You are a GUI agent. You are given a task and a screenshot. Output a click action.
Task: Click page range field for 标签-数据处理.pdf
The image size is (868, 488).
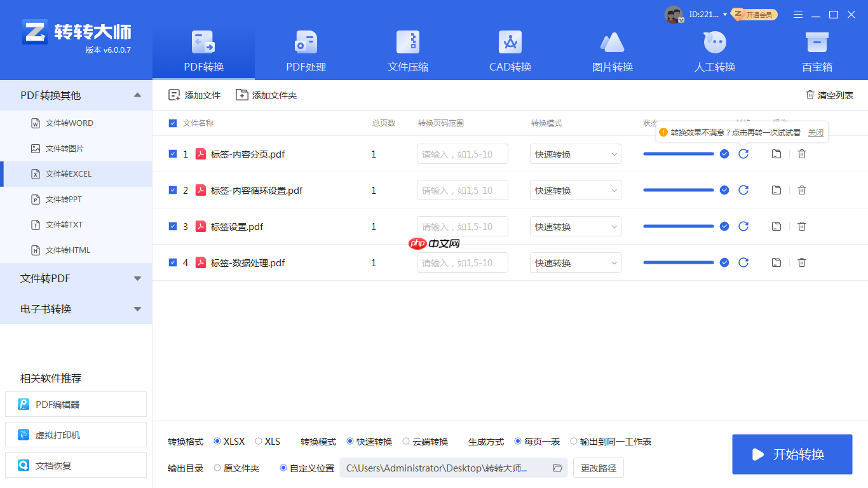pyautogui.click(x=463, y=262)
